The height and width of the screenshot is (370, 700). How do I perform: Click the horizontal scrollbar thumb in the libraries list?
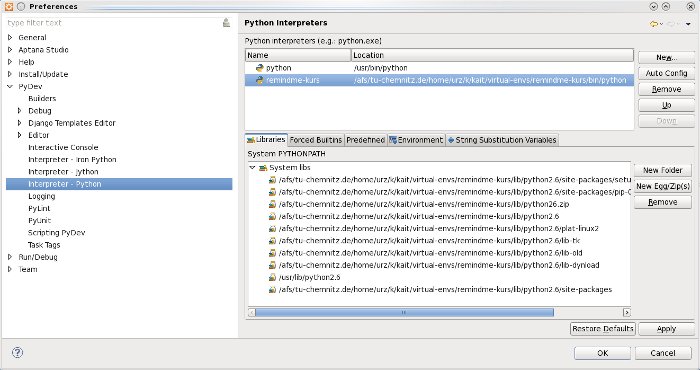[x=404, y=312]
